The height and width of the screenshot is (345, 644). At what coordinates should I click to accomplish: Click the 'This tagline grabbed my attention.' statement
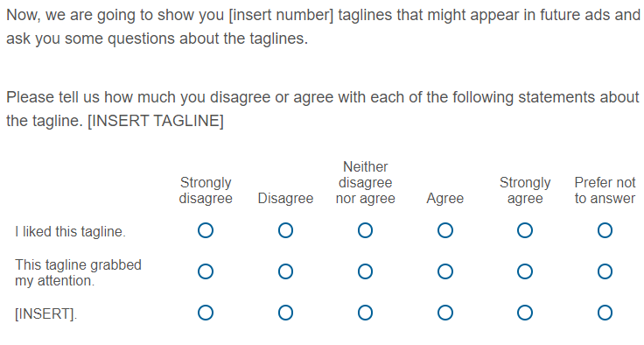click(x=78, y=272)
